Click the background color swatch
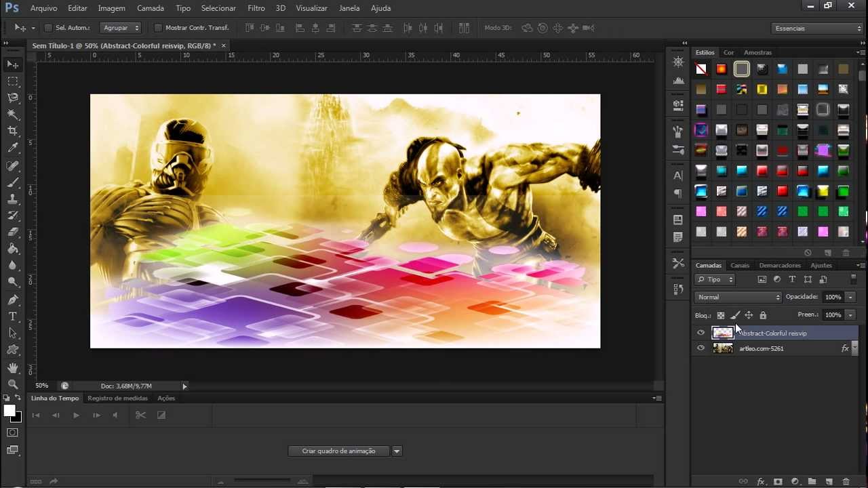The width and height of the screenshot is (868, 488). 18,420
